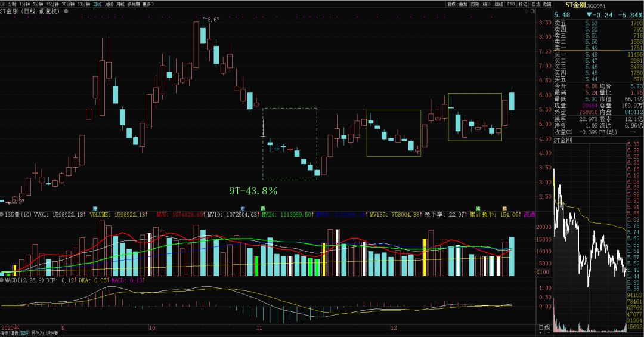Viewport: 644px width, 337px height.
Task: Click the 2020年 label on time axis
Action: tap(10, 327)
